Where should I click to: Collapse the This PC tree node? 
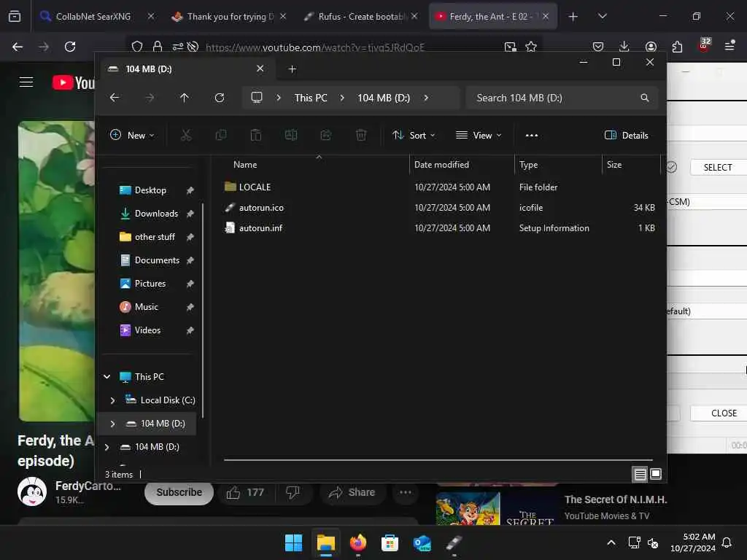[107, 377]
